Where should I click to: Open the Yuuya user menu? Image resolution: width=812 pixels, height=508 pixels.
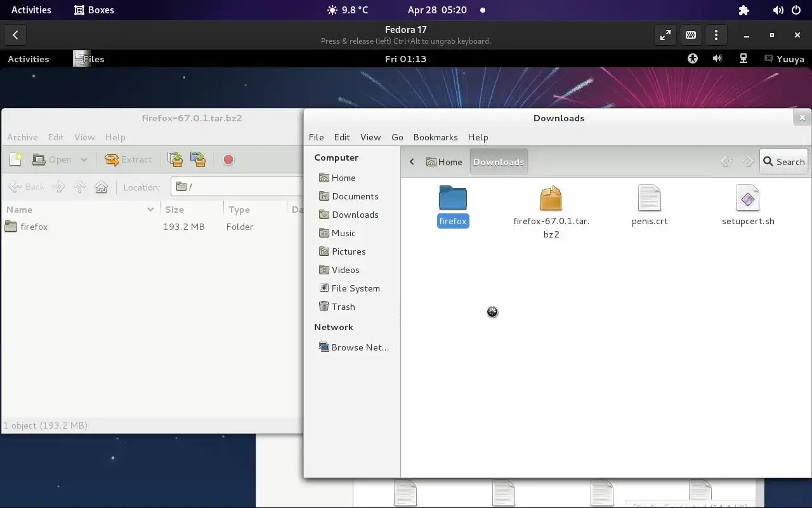point(785,59)
